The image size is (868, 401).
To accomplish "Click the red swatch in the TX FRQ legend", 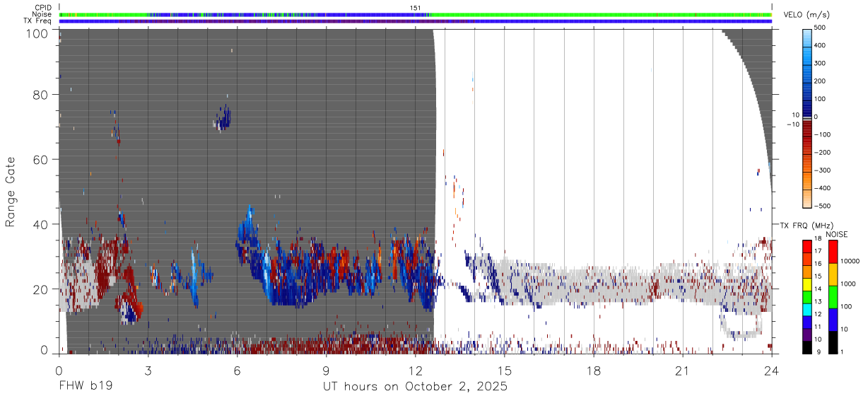I will point(807,245).
